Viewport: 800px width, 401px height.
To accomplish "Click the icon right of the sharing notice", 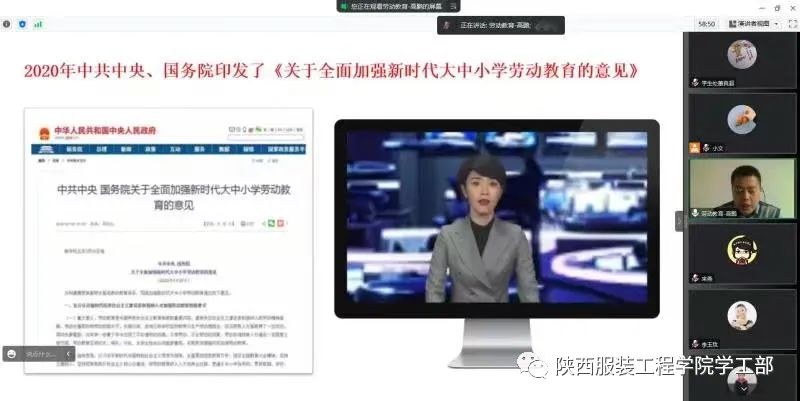I will pyautogui.click(x=452, y=7).
